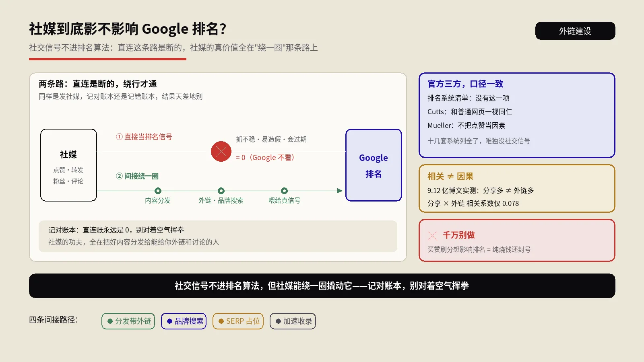Select the node dot above 内容分发
644x362 pixels.
158,191
